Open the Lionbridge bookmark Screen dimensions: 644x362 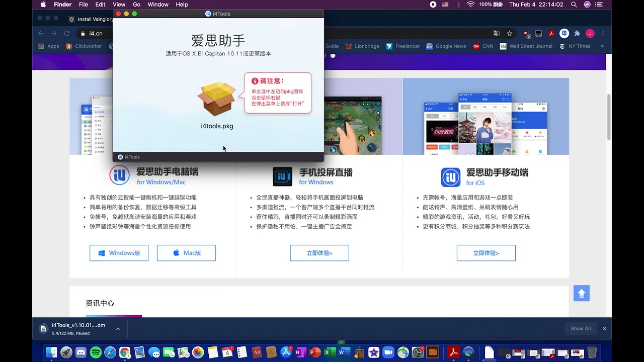click(x=362, y=46)
